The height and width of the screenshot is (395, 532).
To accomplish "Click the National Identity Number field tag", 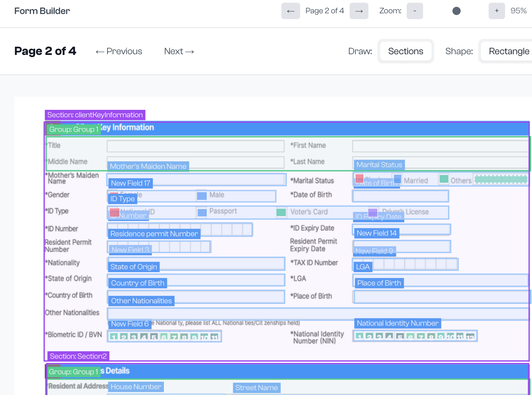I will 397,323.
